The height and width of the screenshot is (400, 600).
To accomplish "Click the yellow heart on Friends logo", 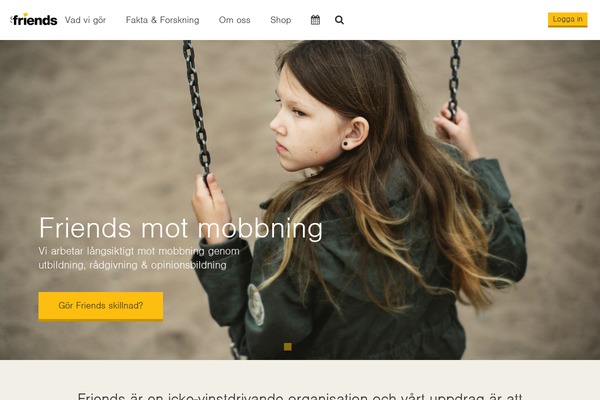I will pyautogui.click(x=26, y=15).
